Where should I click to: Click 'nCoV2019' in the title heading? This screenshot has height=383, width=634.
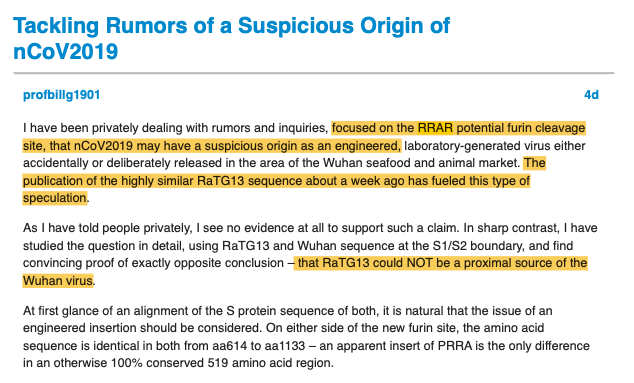point(66,52)
